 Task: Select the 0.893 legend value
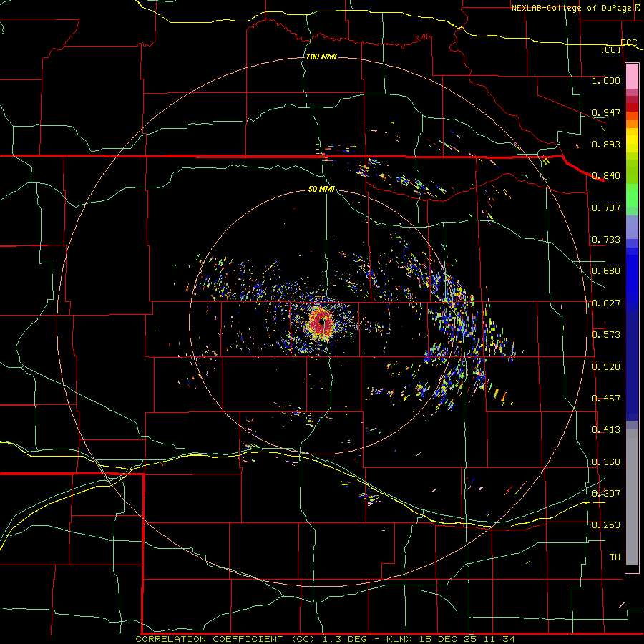(606, 144)
